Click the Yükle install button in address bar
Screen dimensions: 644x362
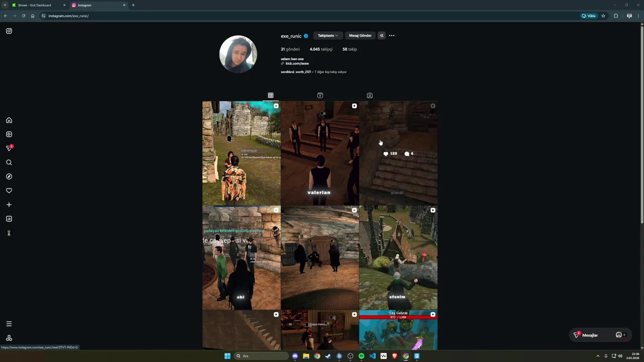click(x=589, y=16)
